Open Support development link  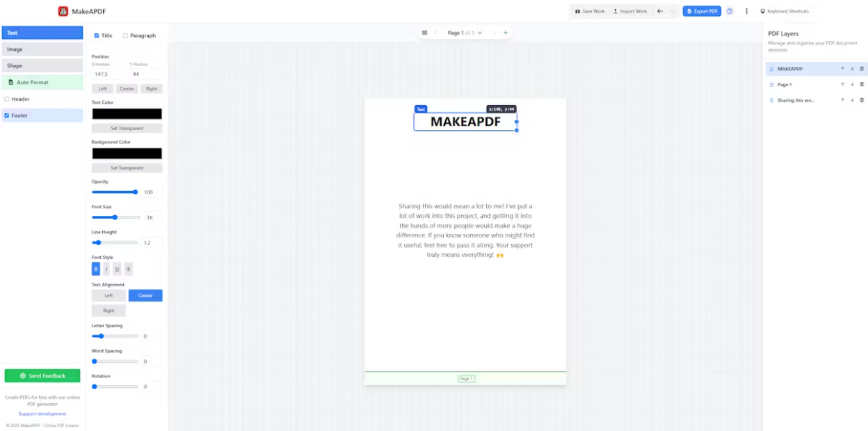[x=42, y=414]
